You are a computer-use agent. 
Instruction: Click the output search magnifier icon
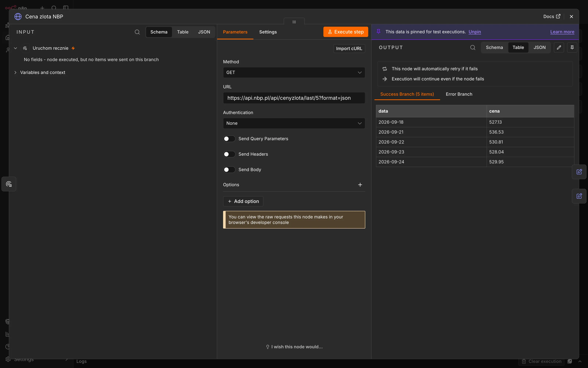point(473,47)
